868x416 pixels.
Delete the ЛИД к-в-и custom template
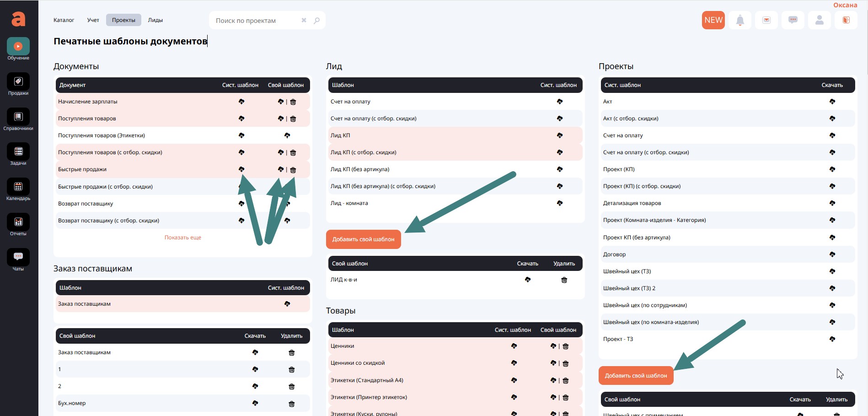pyautogui.click(x=564, y=280)
